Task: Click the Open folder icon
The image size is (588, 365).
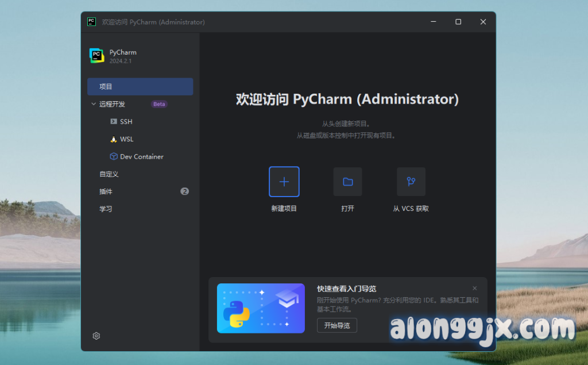Action: [x=347, y=182]
